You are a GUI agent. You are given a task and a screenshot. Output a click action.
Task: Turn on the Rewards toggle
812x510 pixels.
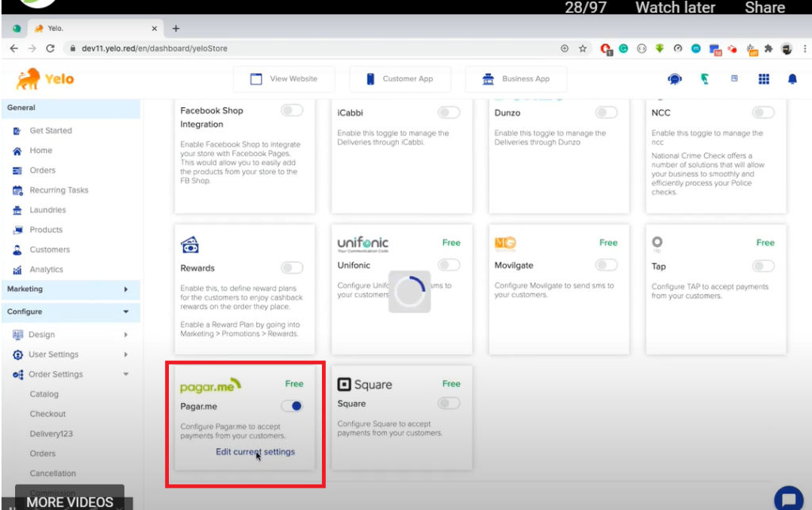click(292, 267)
